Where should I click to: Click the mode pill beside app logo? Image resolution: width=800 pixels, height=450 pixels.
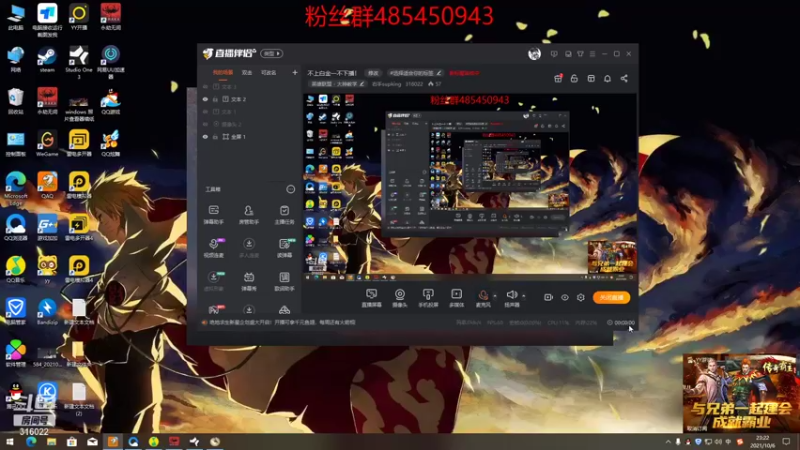pyautogui.click(x=271, y=54)
